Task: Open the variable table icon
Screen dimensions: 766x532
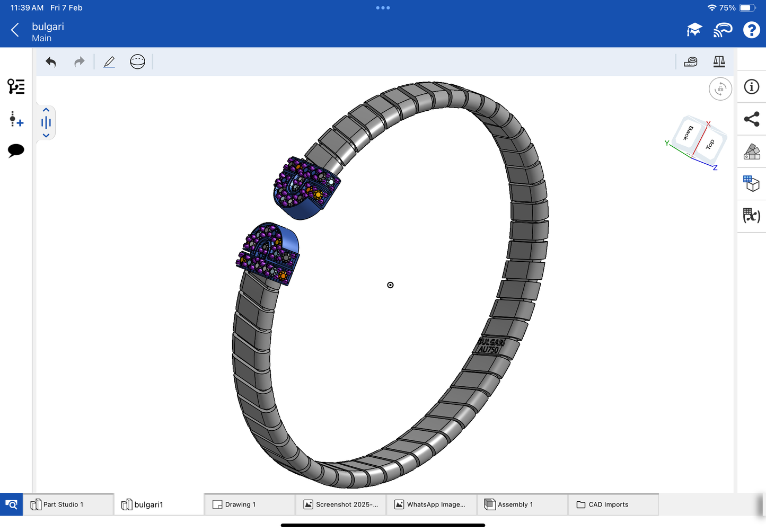Action: click(x=751, y=215)
